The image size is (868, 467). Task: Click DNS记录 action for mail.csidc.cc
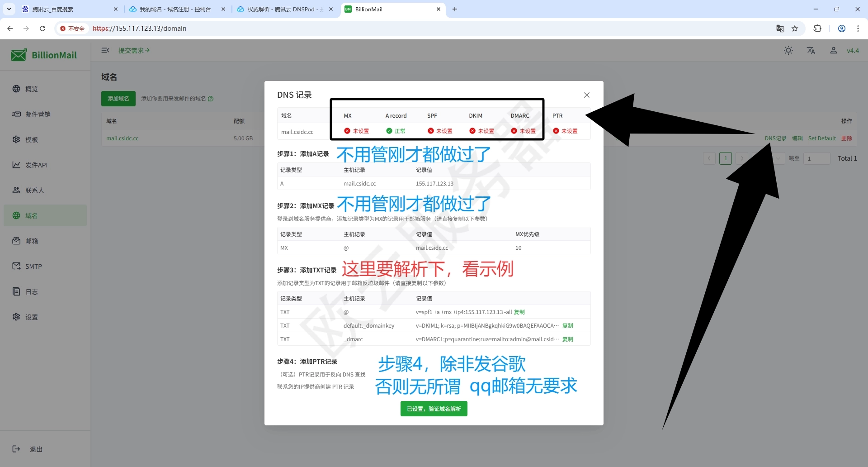776,138
